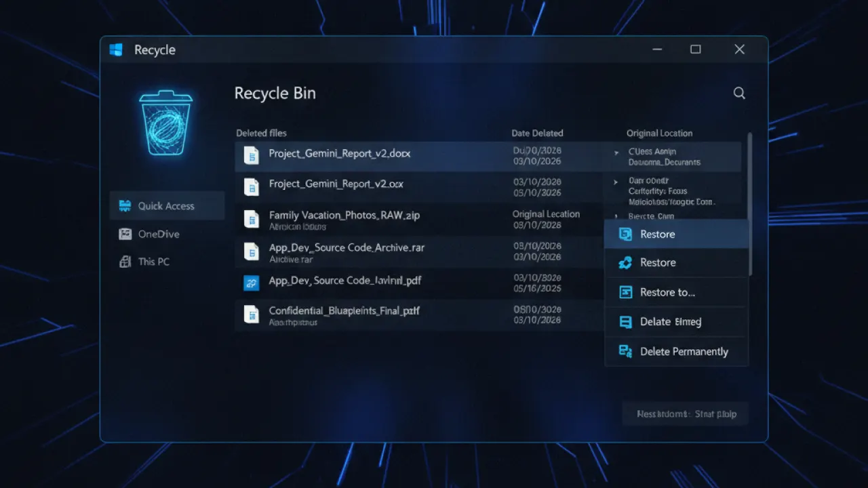Sort by the Deleted files column header
The height and width of the screenshot is (488, 868).
(261, 133)
